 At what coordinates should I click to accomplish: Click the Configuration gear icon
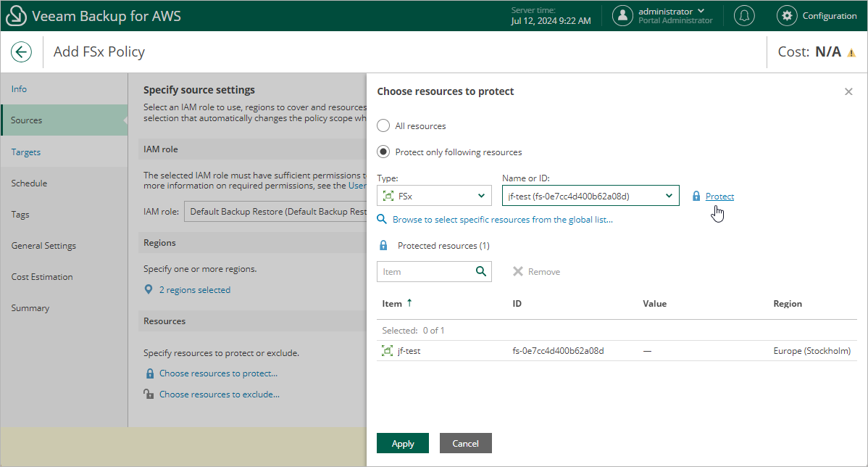pos(787,15)
